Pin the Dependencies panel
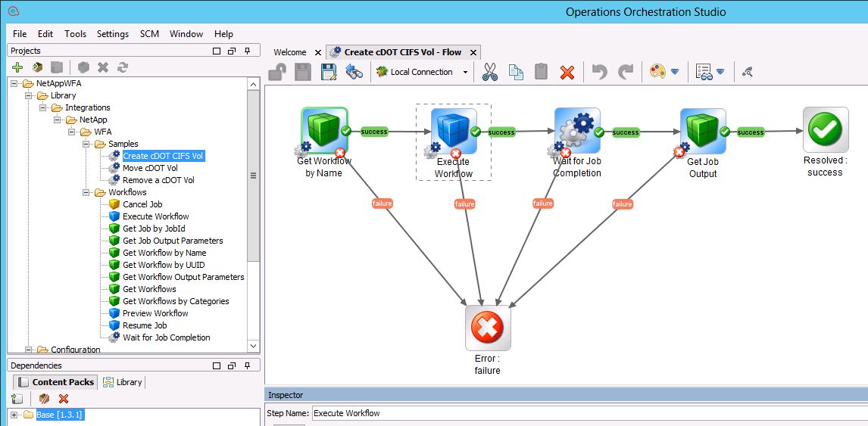 [x=248, y=365]
